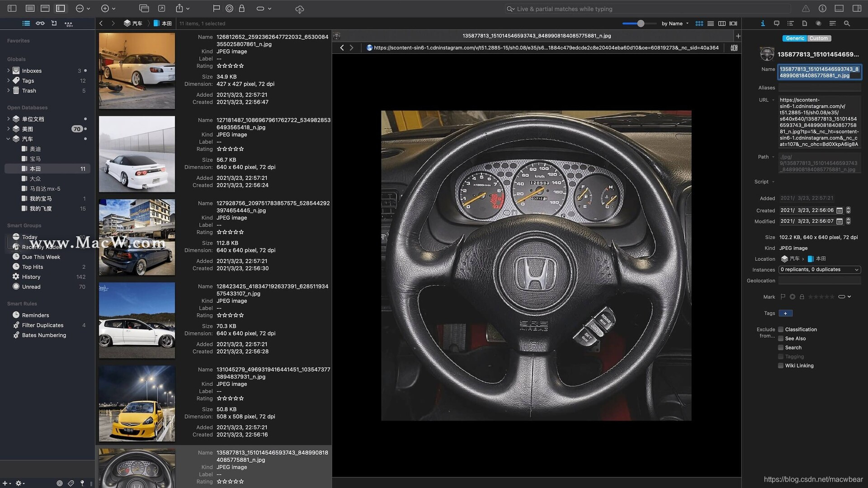Click the share icon in the toolbar
The width and height of the screenshot is (868, 488).
pos(179,8)
